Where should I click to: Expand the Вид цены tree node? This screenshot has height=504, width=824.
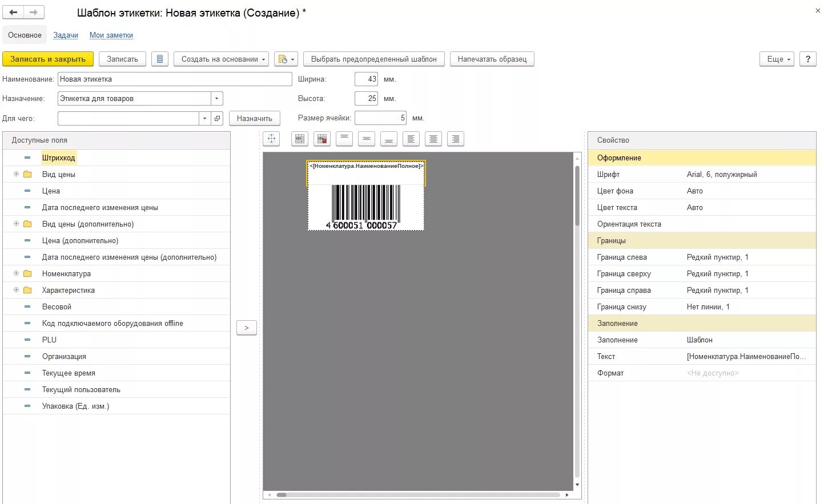point(16,174)
